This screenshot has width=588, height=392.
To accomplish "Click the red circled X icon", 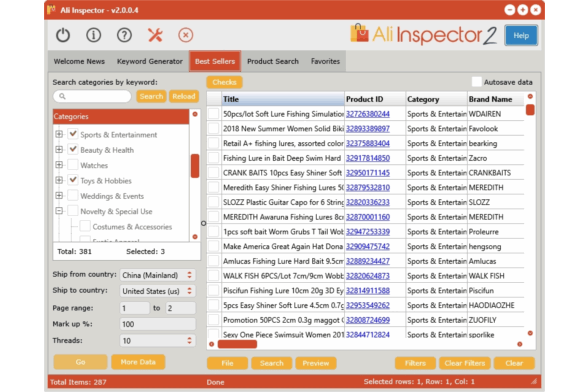I will pos(186,35).
